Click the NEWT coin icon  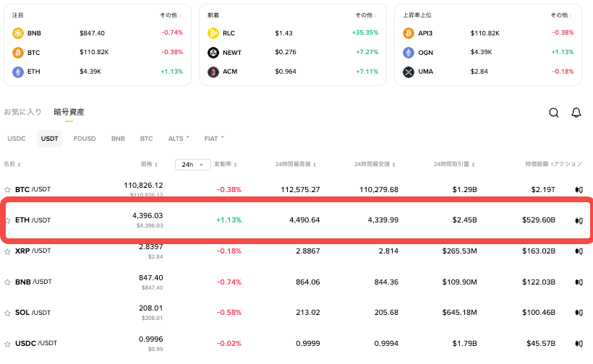click(213, 53)
